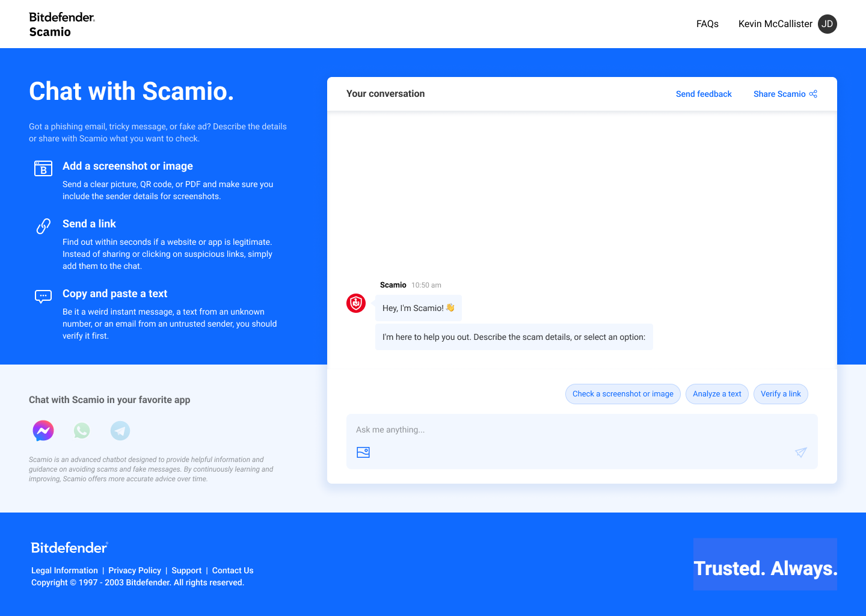
Task: Click the copy-paste text bubble icon
Action: click(x=43, y=296)
